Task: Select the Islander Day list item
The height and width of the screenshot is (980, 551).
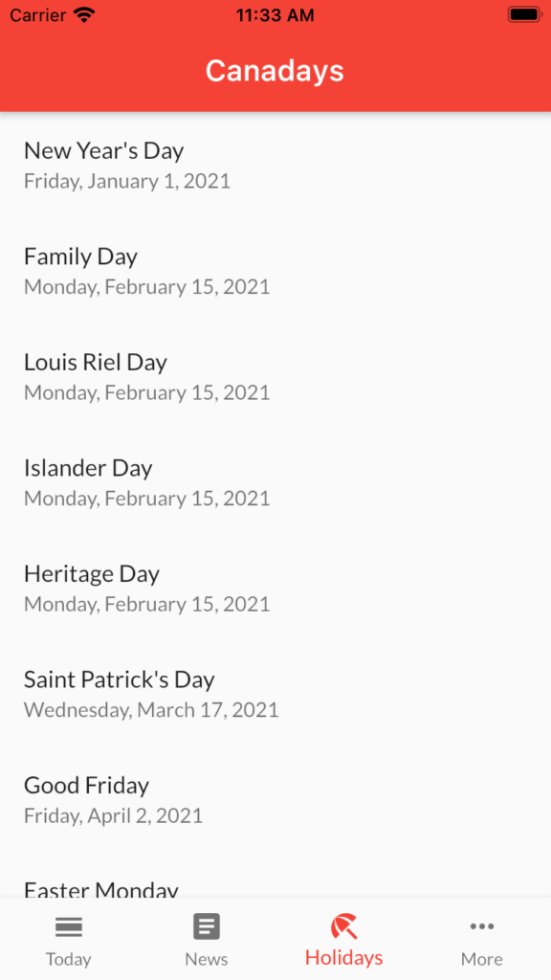Action: pos(275,482)
